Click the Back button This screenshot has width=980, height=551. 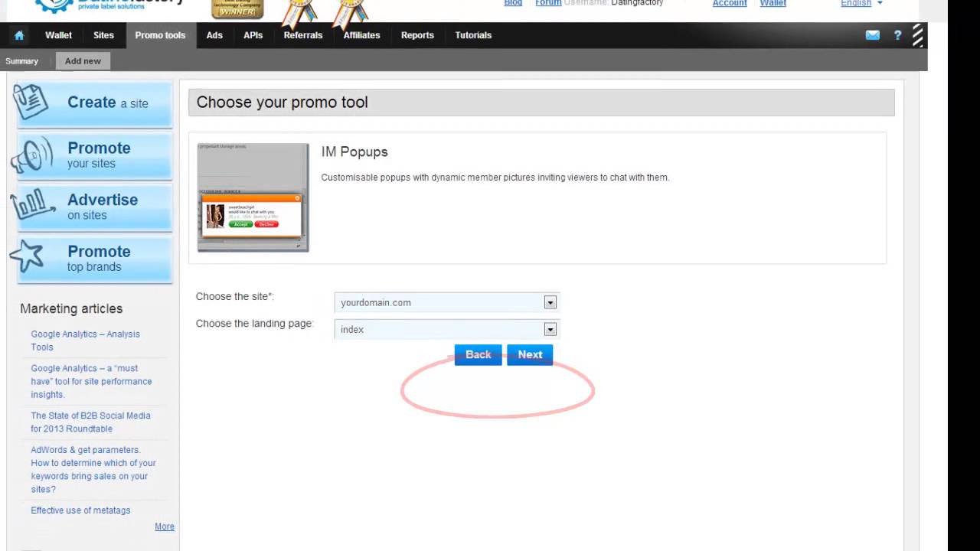tap(478, 354)
